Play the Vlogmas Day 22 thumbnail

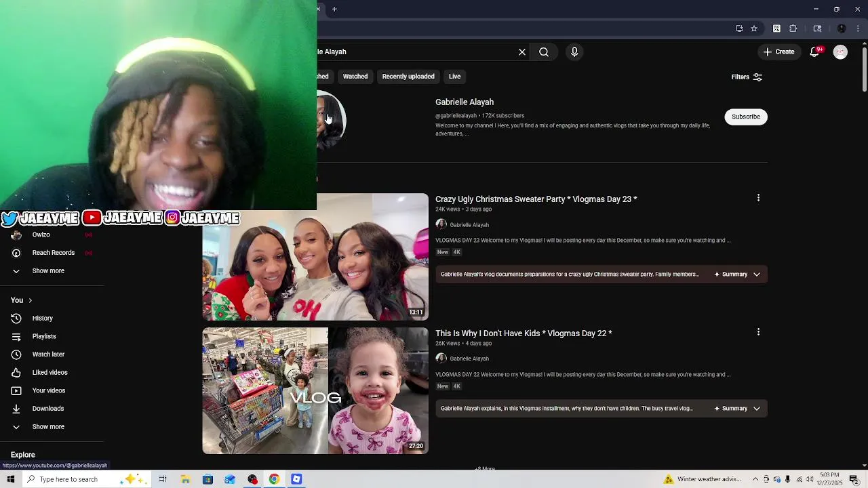[315, 391]
